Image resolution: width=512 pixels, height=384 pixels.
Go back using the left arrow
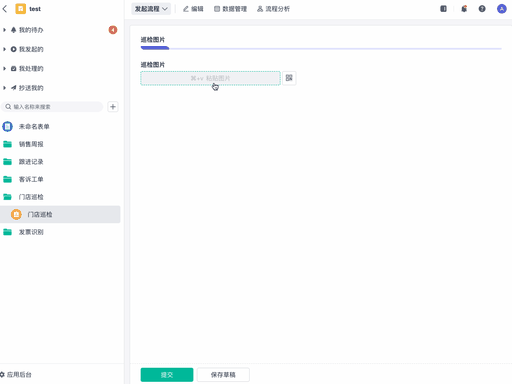5,9
